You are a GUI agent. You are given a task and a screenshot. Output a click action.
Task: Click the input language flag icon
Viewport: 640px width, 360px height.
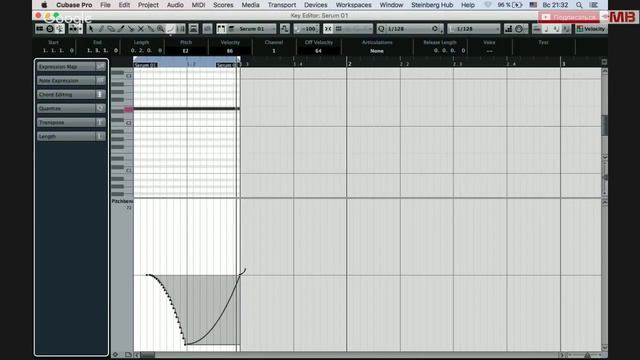[x=533, y=5]
